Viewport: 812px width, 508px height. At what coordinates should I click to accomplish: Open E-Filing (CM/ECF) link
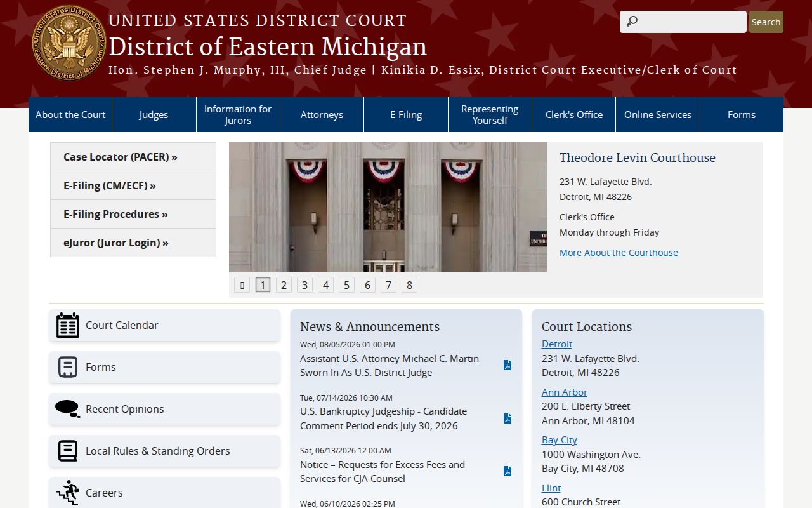(133, 185)
